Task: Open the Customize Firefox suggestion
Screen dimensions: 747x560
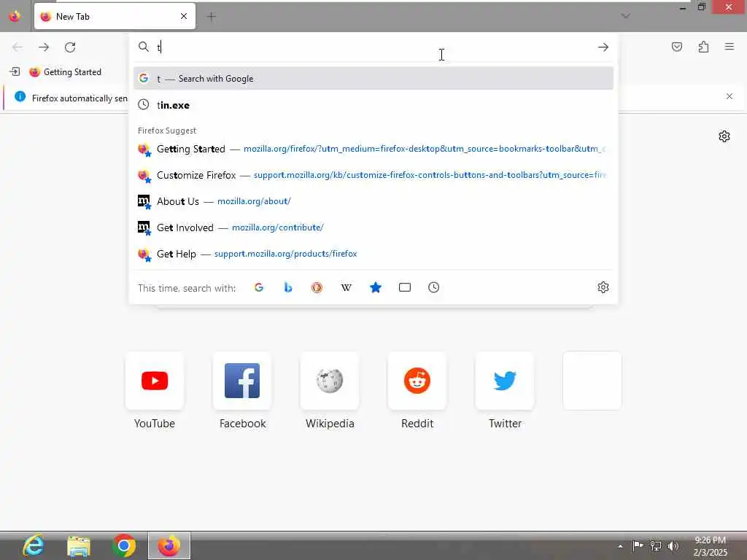Action: point(373,175)
